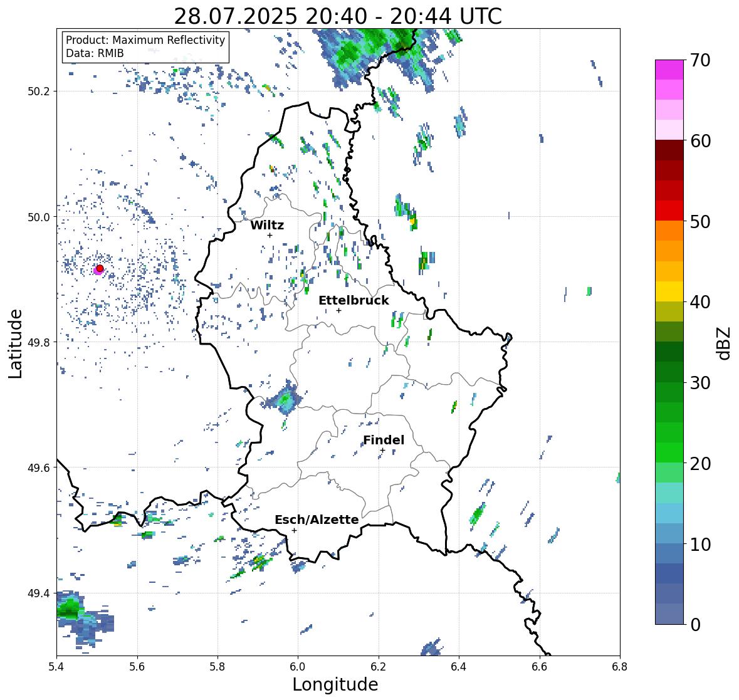Click the dBZ colorbar label
The image size is (739, 700).
coord(724,343)
